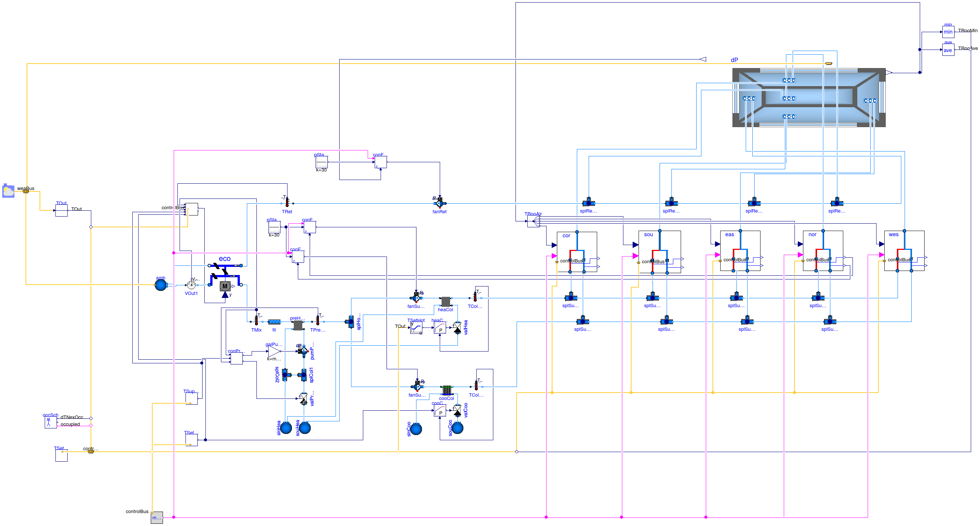This screenshot has width=980, height=526.
Task: Select the conPr controller block
Action: [x=237, y=358]
